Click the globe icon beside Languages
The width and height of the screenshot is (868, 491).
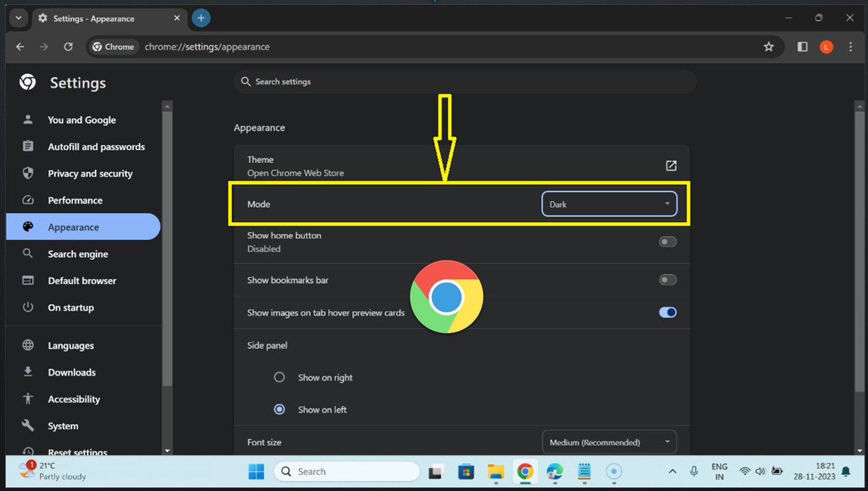[28, 346]
